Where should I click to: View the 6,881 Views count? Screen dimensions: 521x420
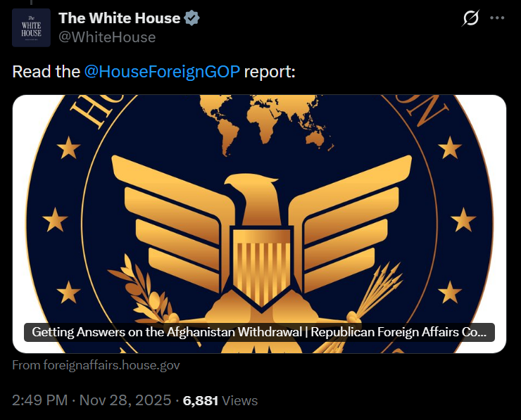tap(220, 400)
